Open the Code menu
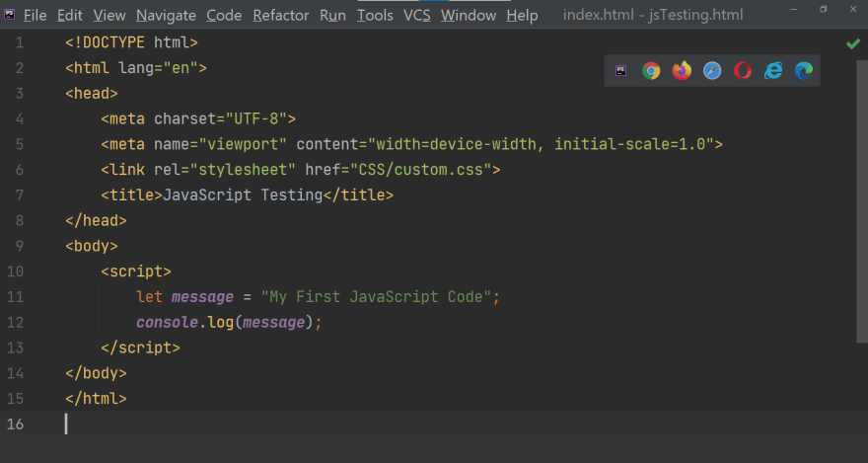Screen dimensions: 868x463 click(224, 16)
